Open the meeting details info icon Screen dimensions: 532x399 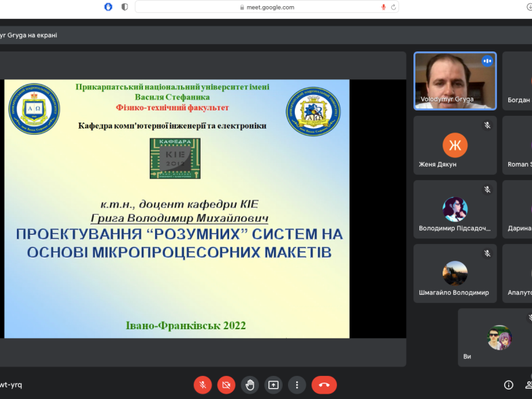509,385
